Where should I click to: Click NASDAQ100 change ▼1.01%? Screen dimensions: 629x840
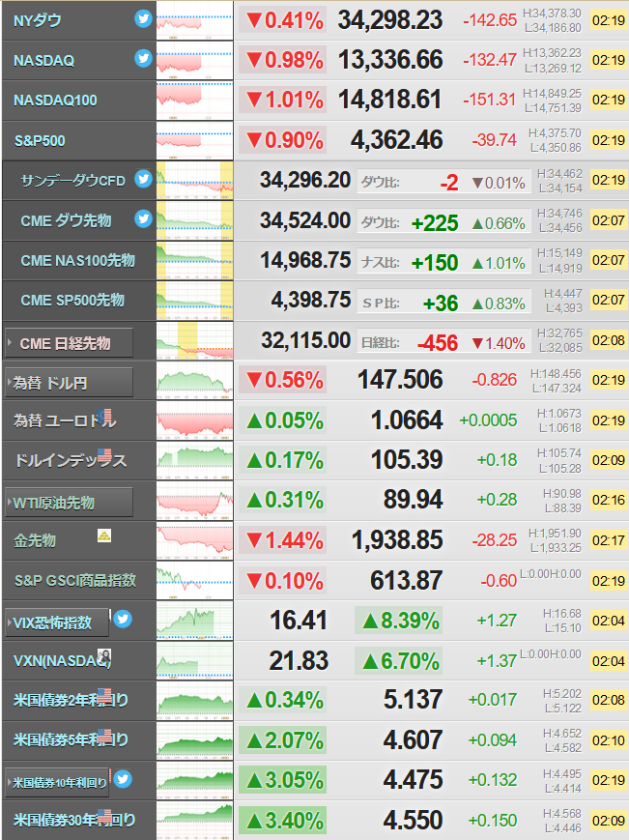(x=283, y=101)
